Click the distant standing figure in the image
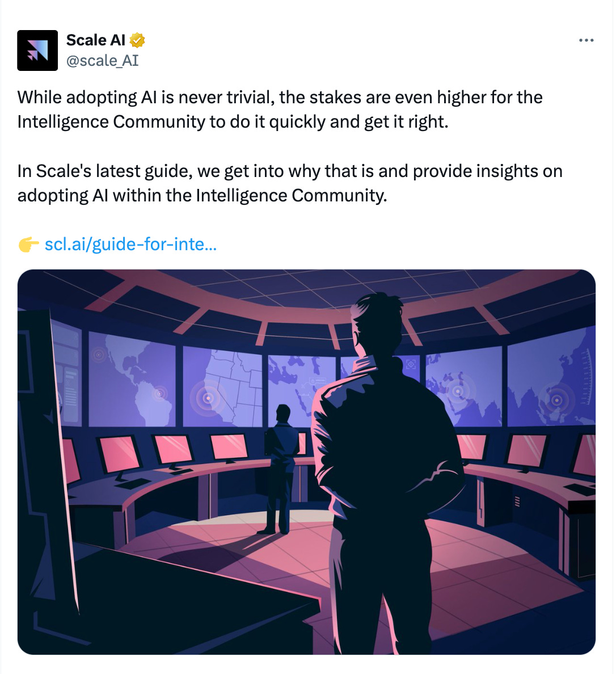Viewport: 616px width, 674px height. click(280, 469)
